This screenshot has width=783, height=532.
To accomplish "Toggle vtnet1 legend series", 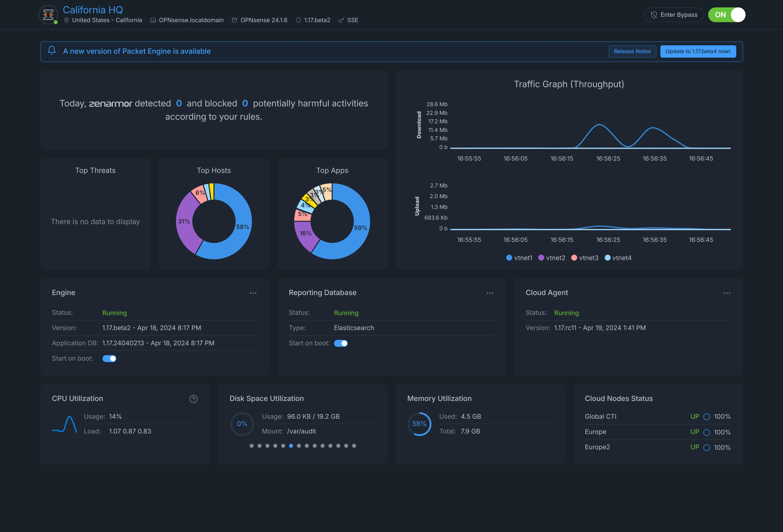I will pos(519,258).
